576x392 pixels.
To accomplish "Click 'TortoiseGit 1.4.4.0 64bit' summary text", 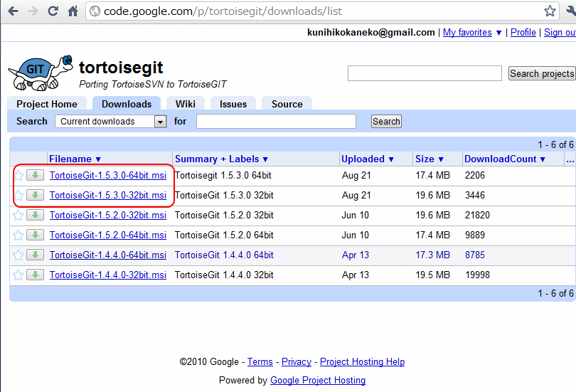I will coord(224,255).
